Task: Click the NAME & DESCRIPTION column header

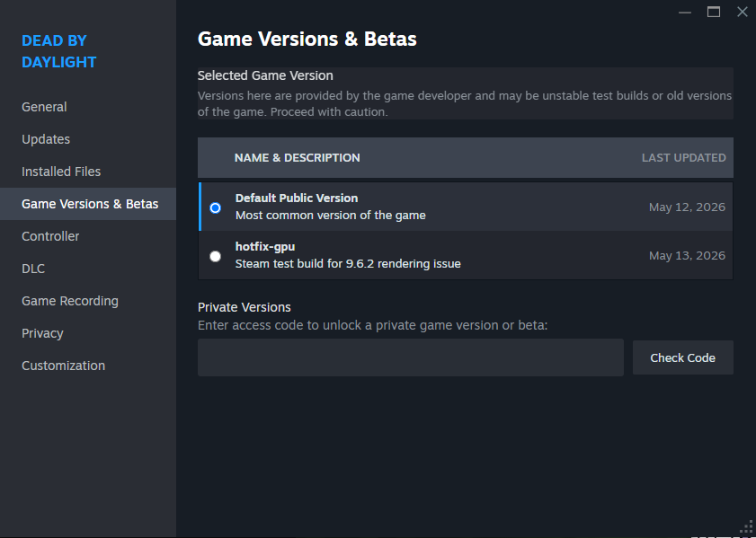Action: [297, 157]
